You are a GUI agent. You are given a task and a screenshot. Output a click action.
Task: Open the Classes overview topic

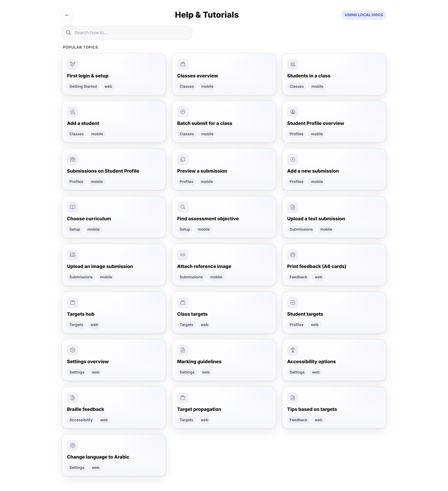[224, 74]
